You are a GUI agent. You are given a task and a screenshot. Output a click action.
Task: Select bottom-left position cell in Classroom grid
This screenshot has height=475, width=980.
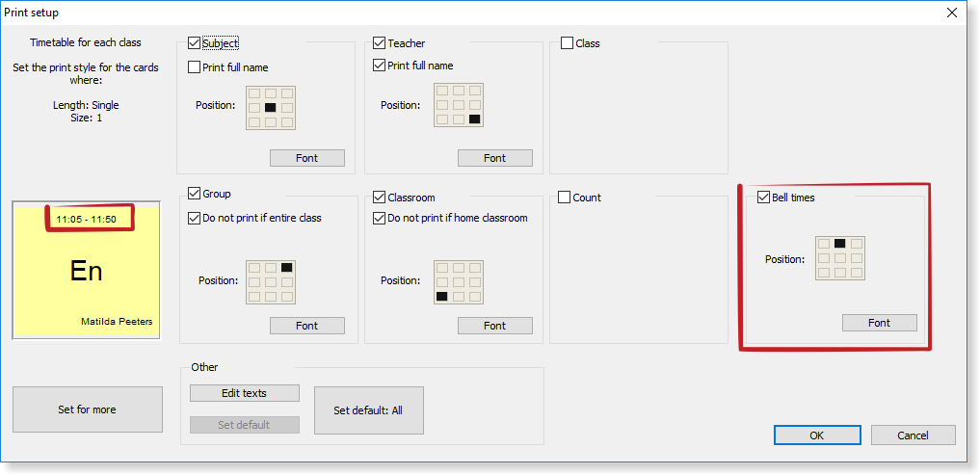(442, 296)
